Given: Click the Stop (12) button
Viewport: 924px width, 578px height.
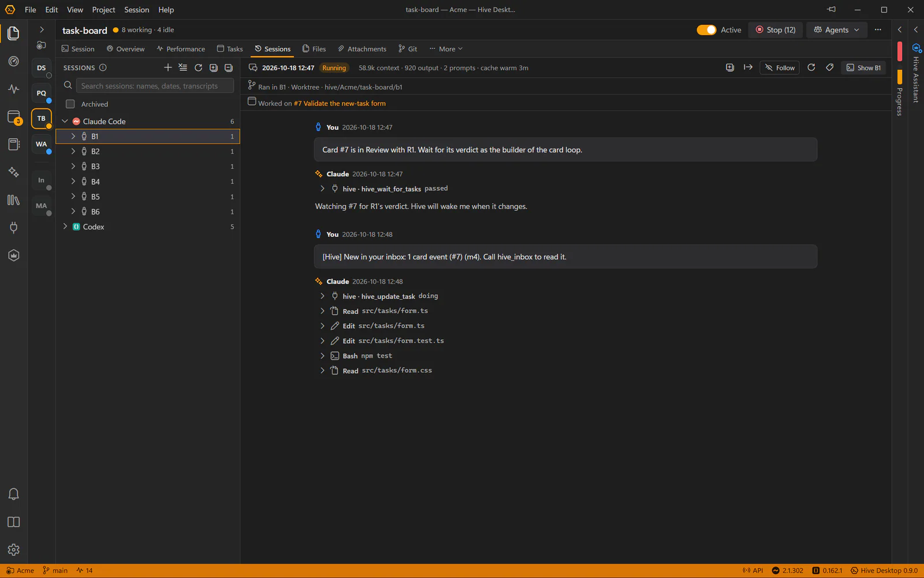Looking at the screenshot, I should point(776,29).
